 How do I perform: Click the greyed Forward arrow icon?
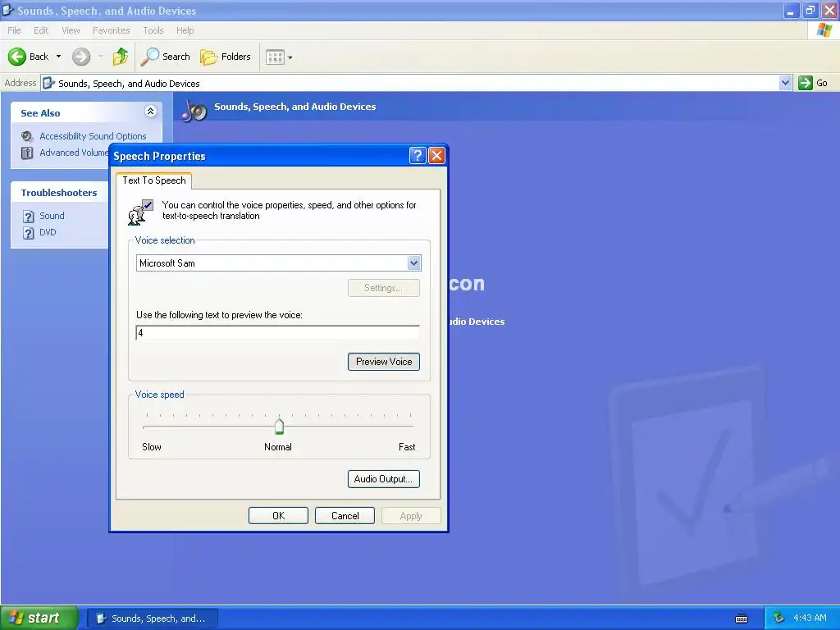pyautogui.click(x=81, y=57)
